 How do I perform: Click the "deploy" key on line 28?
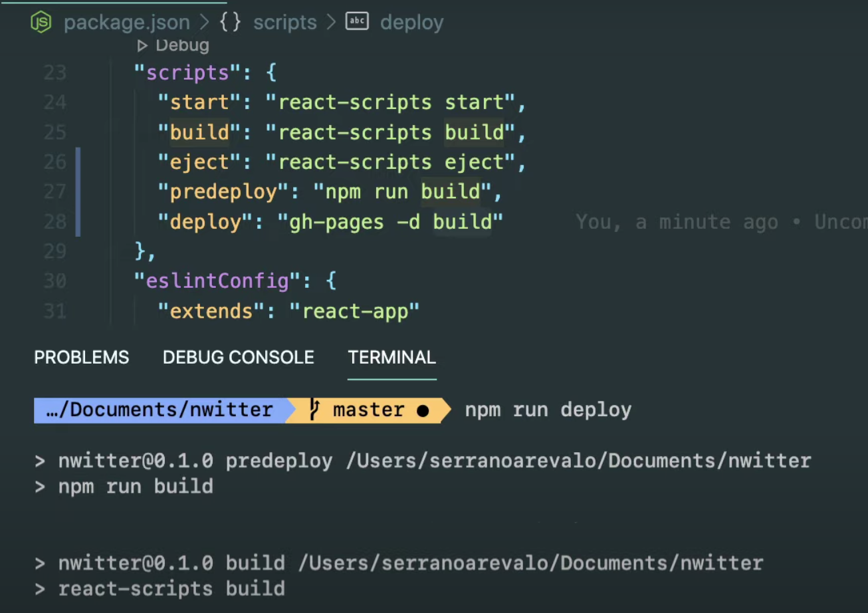click(x=205, y=221)
